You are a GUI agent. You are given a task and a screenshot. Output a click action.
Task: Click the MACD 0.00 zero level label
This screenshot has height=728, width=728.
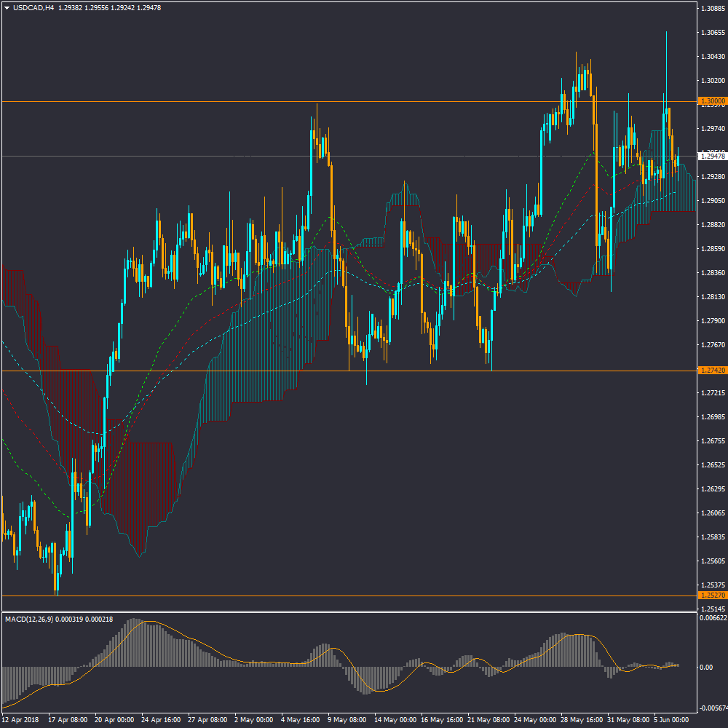pos(705,667)
